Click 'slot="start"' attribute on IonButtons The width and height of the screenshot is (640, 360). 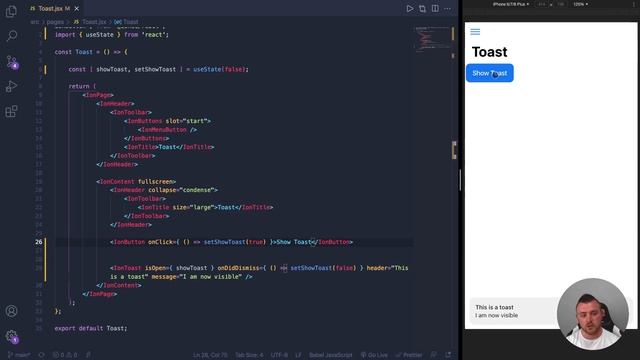186,121
